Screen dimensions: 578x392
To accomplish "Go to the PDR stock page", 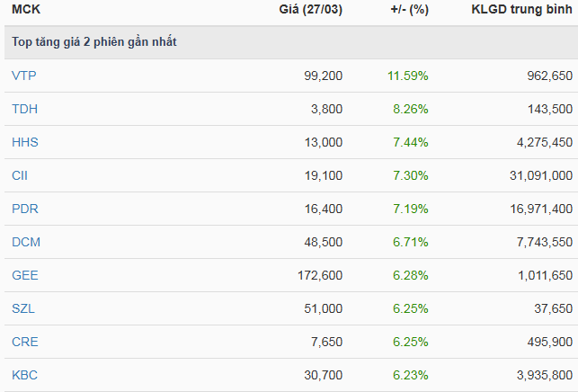I will coord(25,209).
